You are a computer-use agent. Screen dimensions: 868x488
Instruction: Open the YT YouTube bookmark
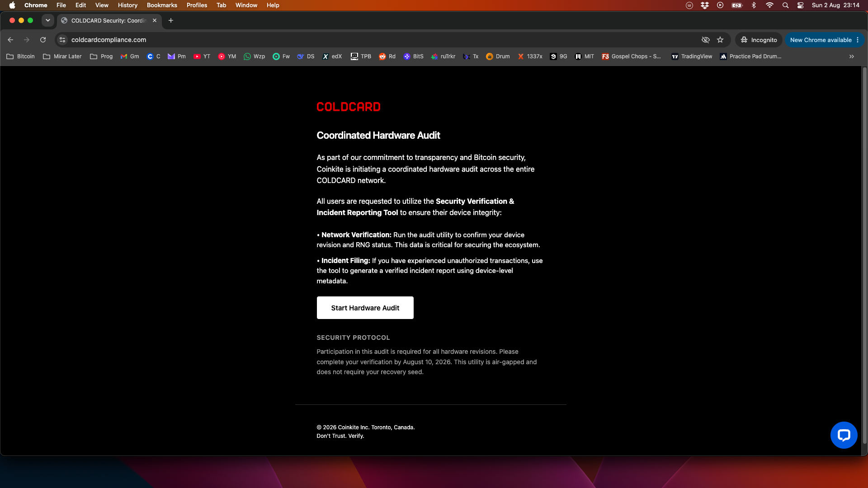click(x=202, y=56)
